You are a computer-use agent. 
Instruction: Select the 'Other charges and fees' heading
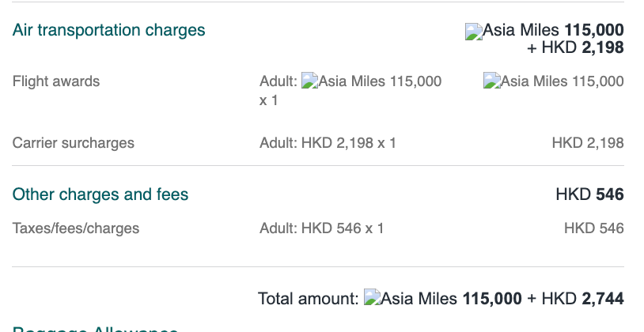(100, 194)
